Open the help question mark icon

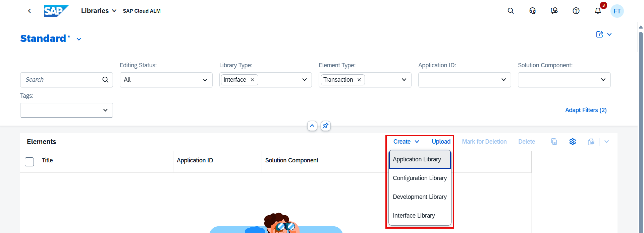coord(576,11)
